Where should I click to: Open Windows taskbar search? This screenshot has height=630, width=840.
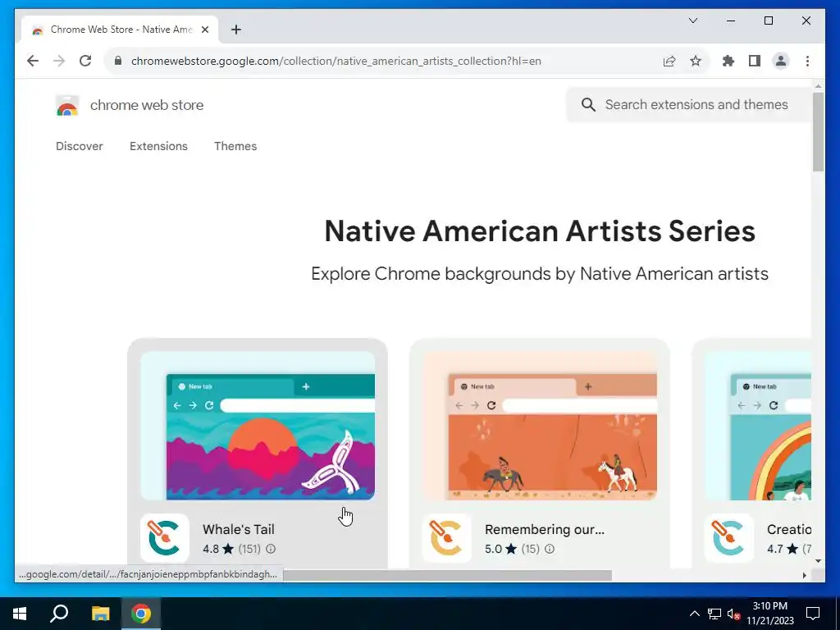(x=59, y=614)
